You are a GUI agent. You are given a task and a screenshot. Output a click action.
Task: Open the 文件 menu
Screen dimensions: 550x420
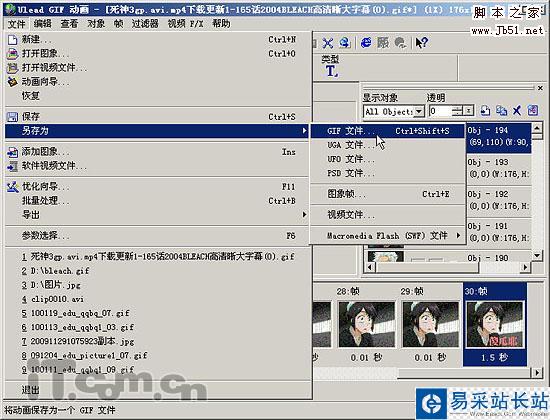pos(16,24)
